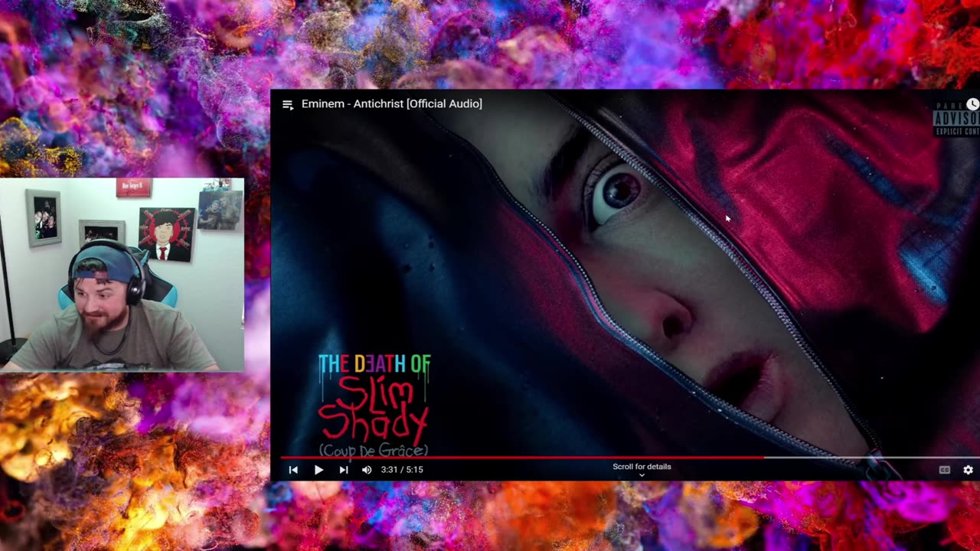Click the 3:31 / 5:15 time display

[402, 470]
